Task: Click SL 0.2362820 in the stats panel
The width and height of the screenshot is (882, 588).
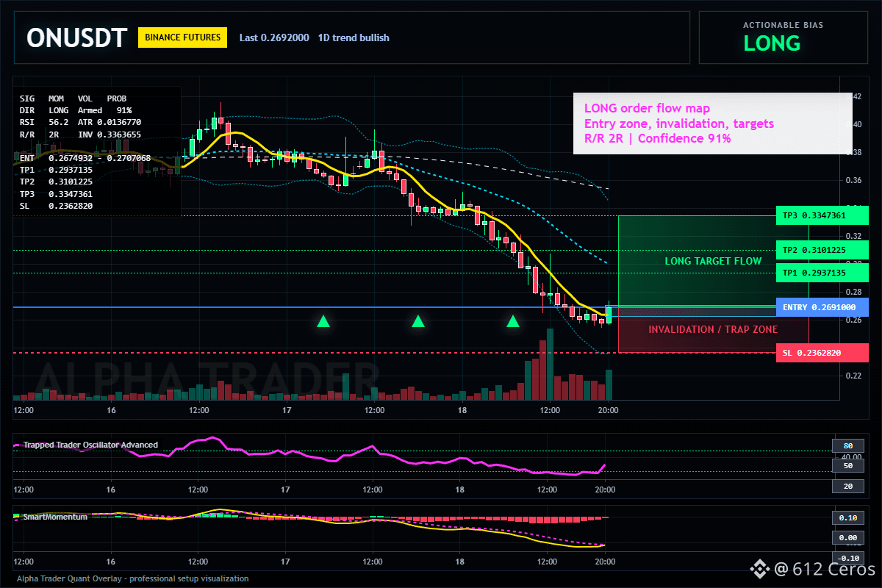Action: (x=56, y=206)
